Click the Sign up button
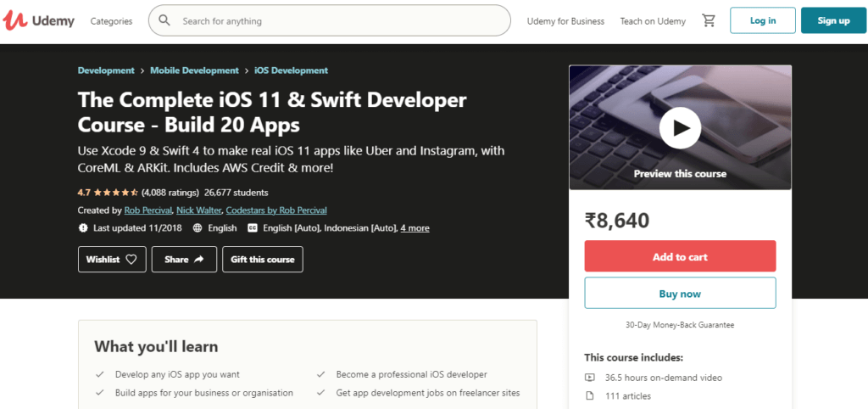Screen dimensions: 868x409 coord(834,20)
